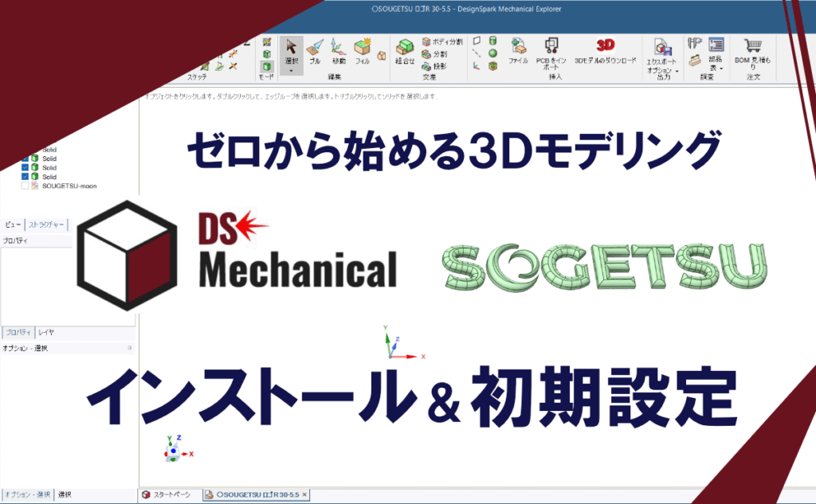Insert a green cylinder primitive
The width and height of the screenshot is (816, 504).
coord(492,41)
